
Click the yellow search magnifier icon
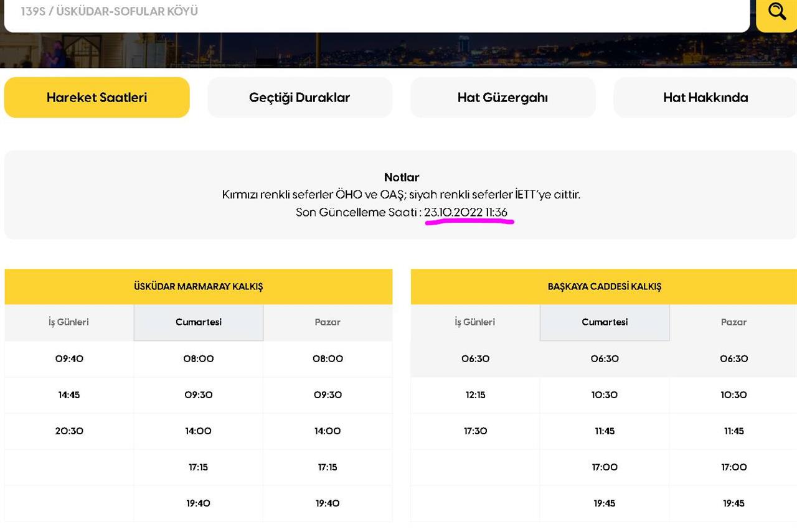776,12
